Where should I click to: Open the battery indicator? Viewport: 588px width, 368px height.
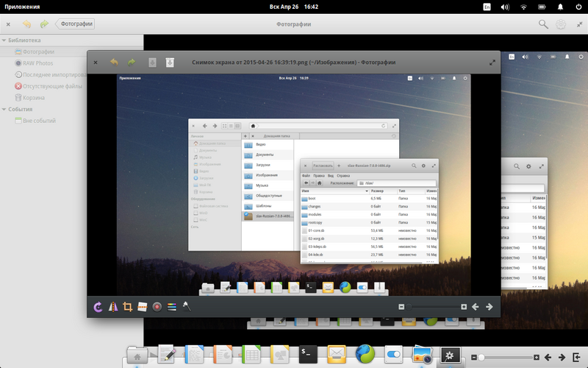point(542,7)
